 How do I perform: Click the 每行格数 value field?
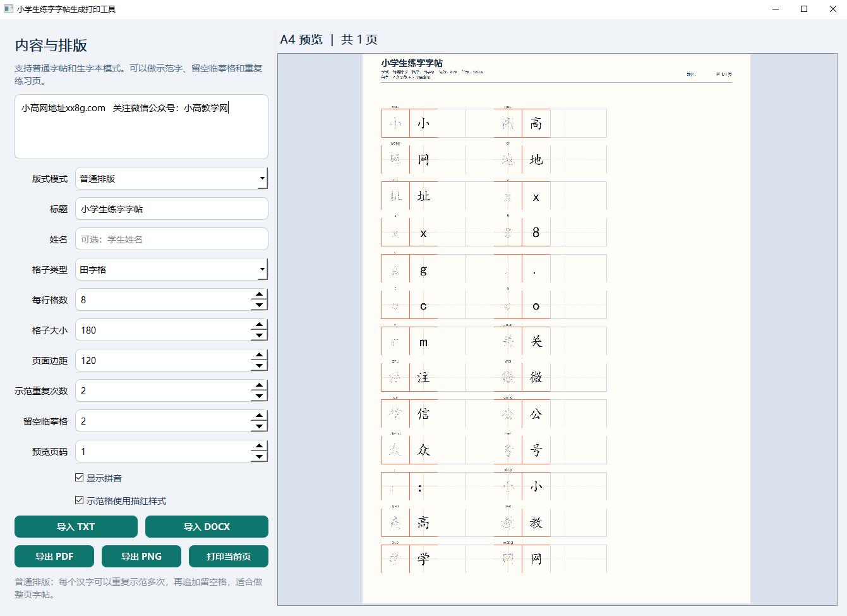163,300
